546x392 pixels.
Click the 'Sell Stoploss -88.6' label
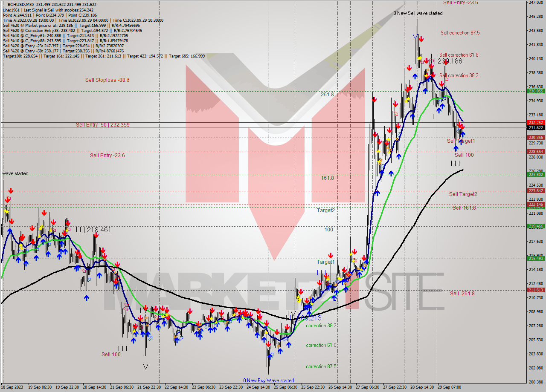click(x=107, y=80)
